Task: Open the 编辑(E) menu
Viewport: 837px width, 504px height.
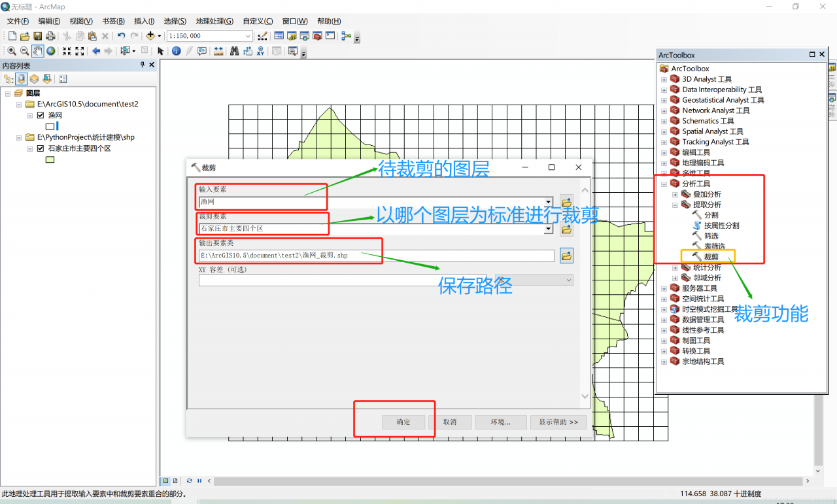Action: [49, 21]
